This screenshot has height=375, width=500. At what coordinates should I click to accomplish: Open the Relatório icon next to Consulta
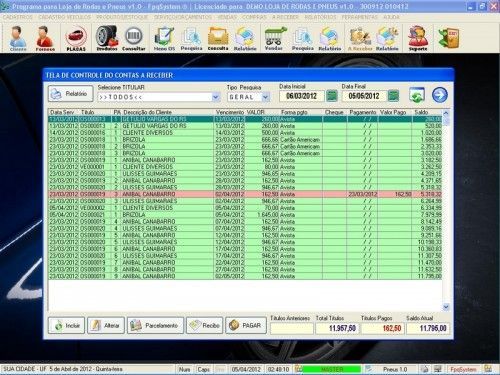coord(245,38)
